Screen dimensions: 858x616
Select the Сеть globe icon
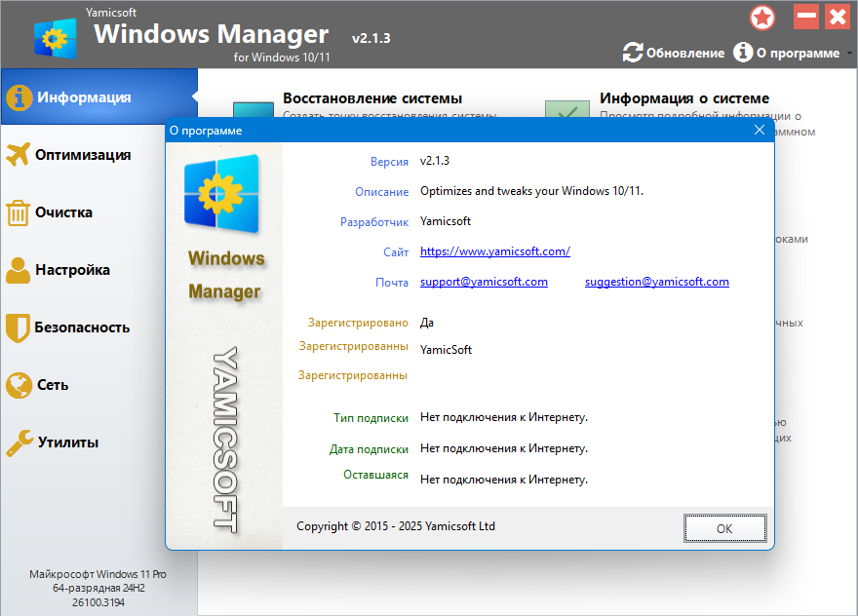point(19,385)
